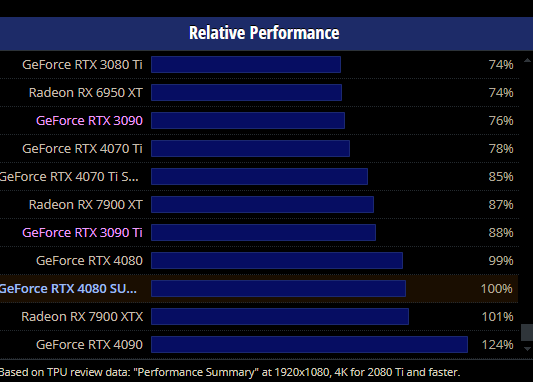Click the RTX 3080 Ti performance bar
The height and width of the screenshot is (382, 533).
pos(246,65)
